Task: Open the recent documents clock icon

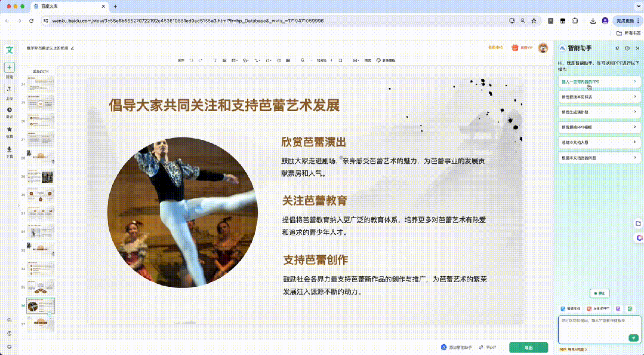Action: pos(10,109)
